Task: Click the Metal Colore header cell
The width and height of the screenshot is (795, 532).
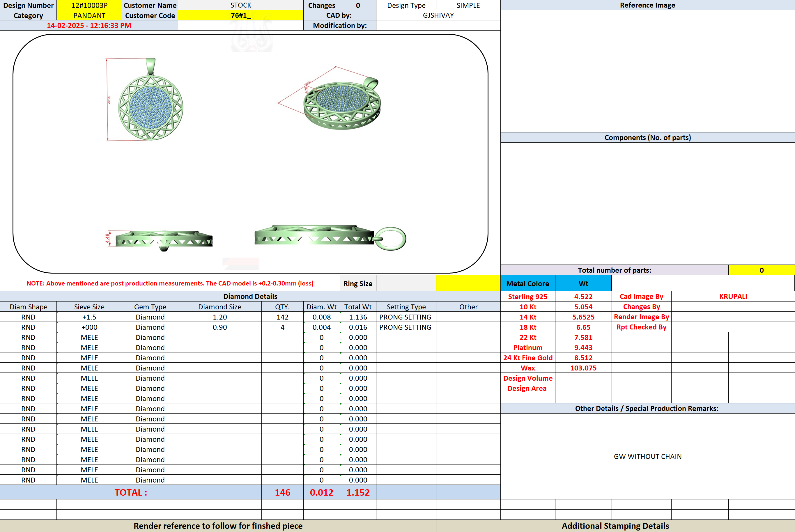Action: pos(528,283)
